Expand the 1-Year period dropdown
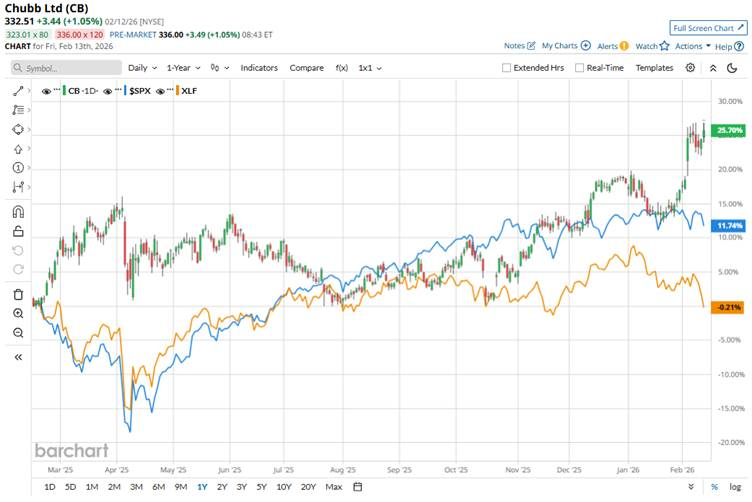Screen dimensions: 752x502 pyautogui.click(x=183, y=67)
